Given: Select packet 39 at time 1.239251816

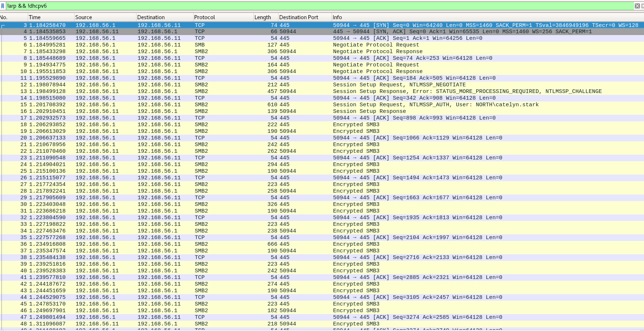Looking at the screenshot, I should 322,264.
